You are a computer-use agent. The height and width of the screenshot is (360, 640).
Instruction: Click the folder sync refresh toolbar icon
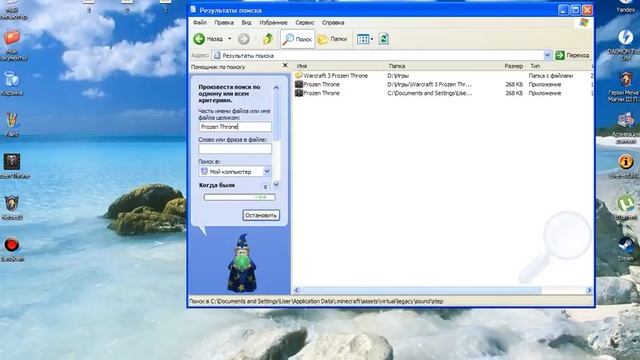click(383, 39)
